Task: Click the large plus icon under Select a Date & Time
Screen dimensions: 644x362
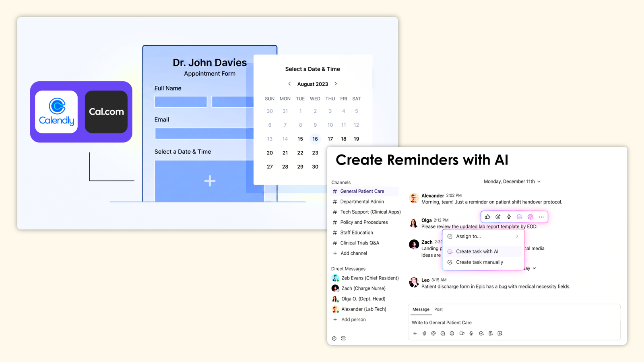Action: pyautogui.click(x=210, y=181)
